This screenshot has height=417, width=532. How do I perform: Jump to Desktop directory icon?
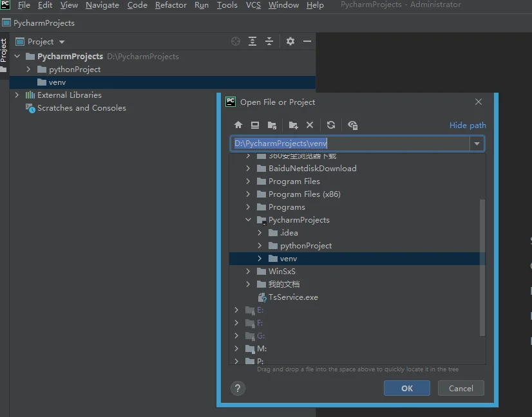pyautogui.click(x=255, y=125)
